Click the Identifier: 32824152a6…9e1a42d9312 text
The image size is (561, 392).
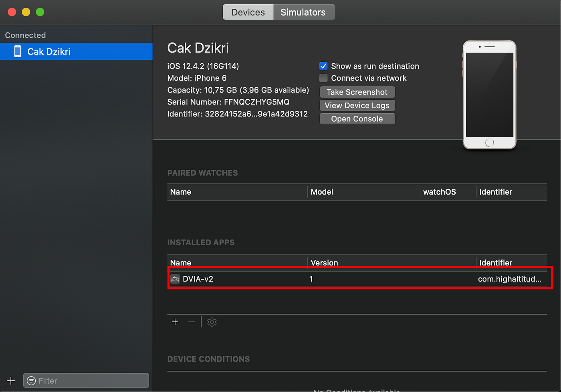click(x=238, y=114)
